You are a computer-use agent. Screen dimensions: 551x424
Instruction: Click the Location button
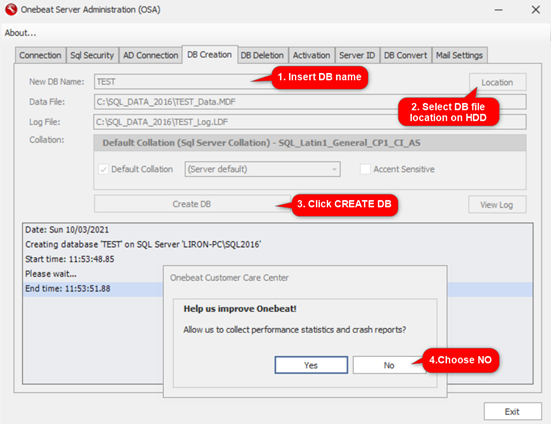(498, 82)
